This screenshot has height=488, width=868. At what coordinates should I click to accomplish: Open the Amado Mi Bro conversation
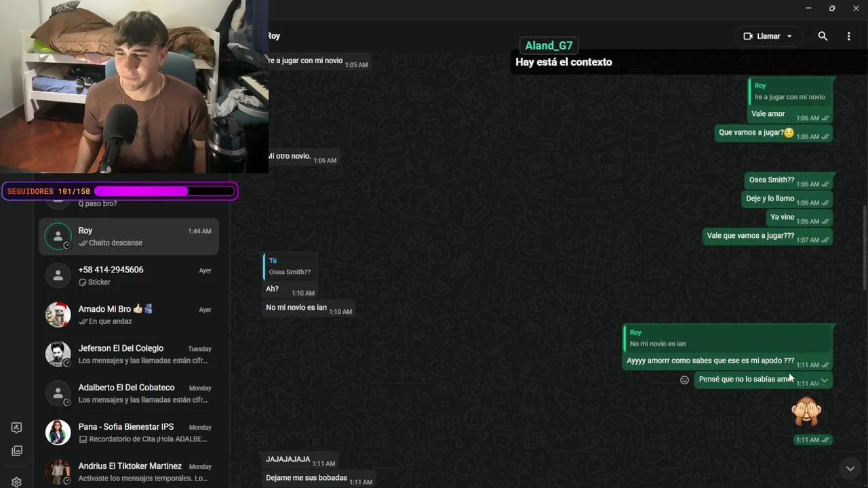click(x=129, y=315)
